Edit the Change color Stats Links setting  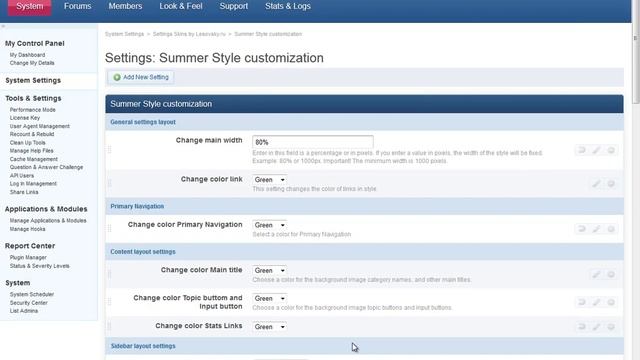click(x=596, y=327)
